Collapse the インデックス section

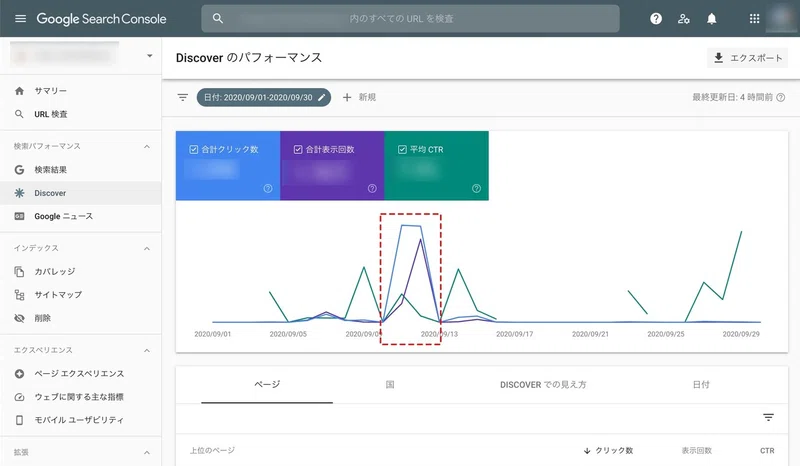[147, 249]
